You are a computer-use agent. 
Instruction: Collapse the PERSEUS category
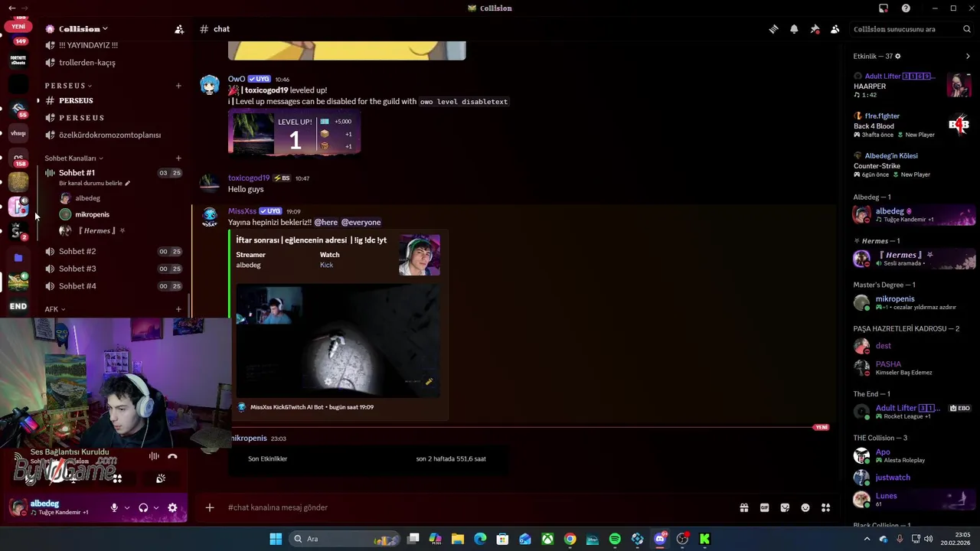coord(68,86)
